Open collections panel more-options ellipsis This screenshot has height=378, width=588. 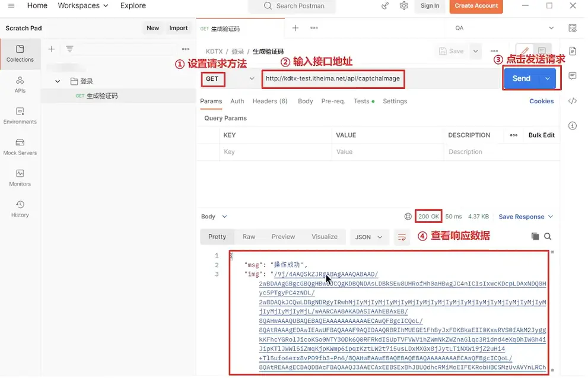(185, 49)
